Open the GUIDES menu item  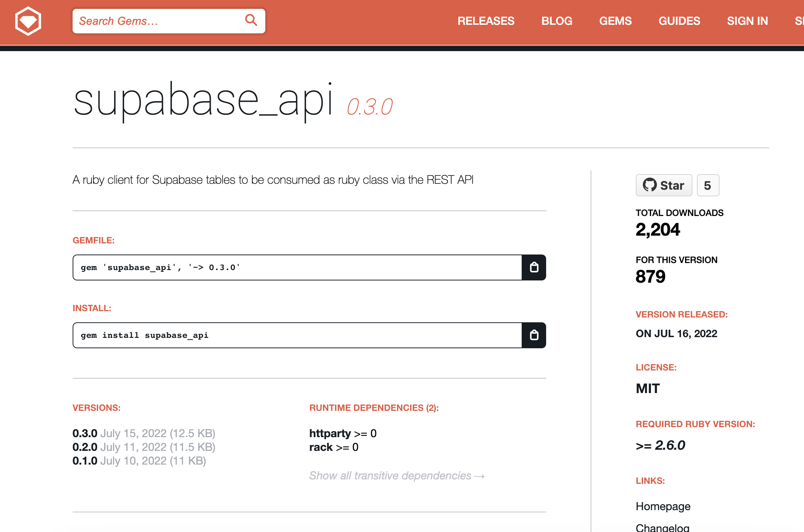pyautogui.click(x=679, y=21)
